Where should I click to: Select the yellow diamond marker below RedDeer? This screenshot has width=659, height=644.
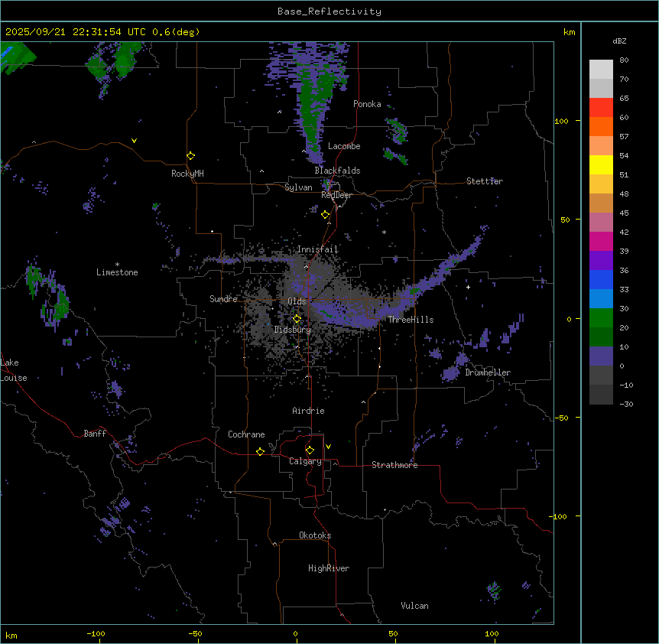pyautogui.click(x=325, y=215)
